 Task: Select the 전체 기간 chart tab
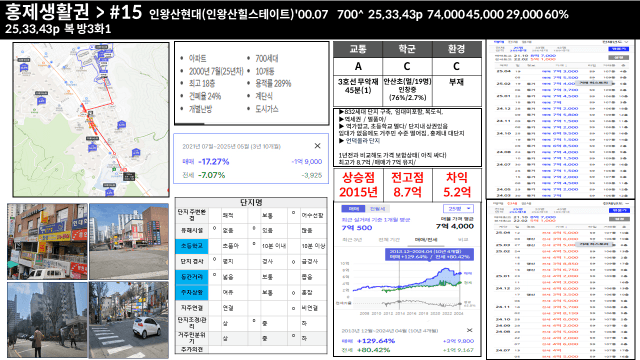click(389, 240)
